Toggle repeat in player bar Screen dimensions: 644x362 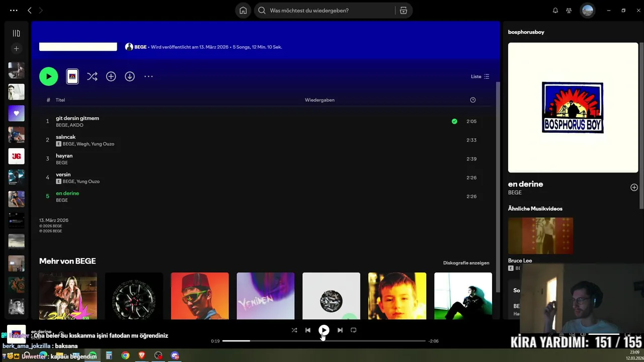click(x=353, y=330)
